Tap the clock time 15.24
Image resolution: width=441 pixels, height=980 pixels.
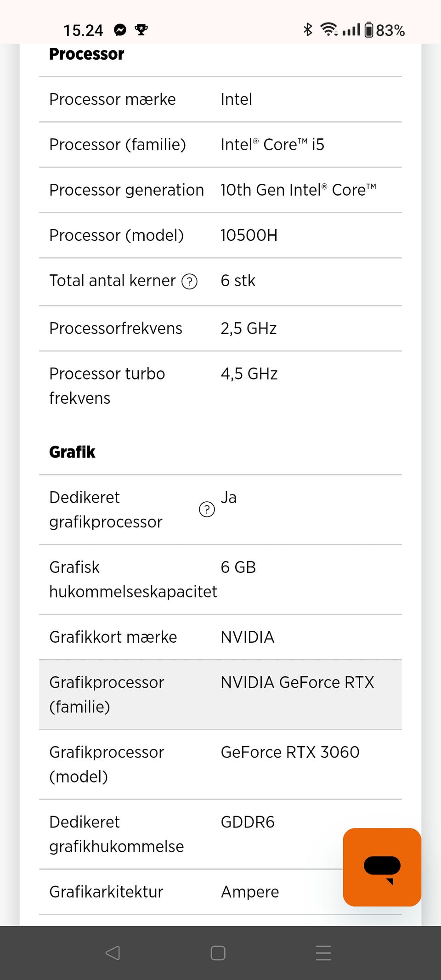pyautogui.click(x=83, y=30)
